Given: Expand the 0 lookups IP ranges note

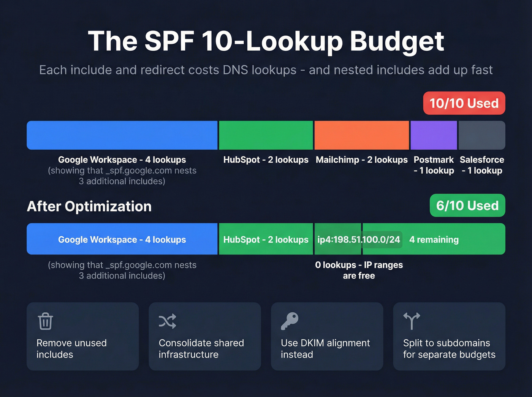Looking at the screenshot, I should (359, 270).
